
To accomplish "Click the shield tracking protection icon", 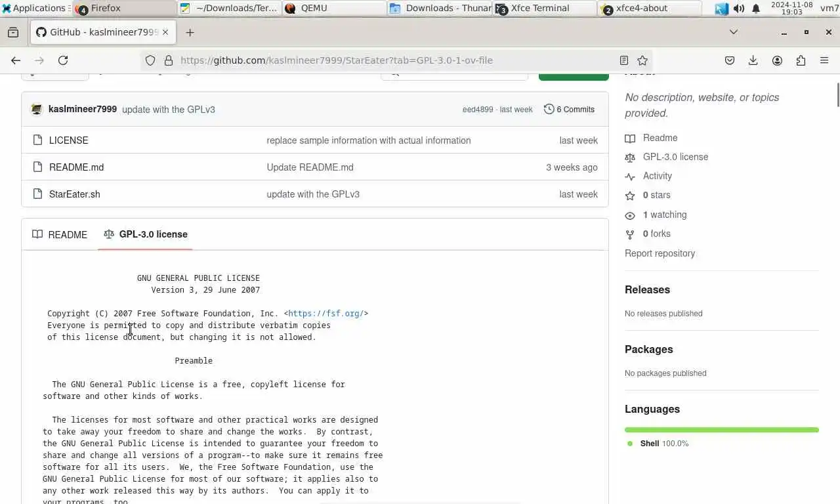I will [x=150, y=60].
